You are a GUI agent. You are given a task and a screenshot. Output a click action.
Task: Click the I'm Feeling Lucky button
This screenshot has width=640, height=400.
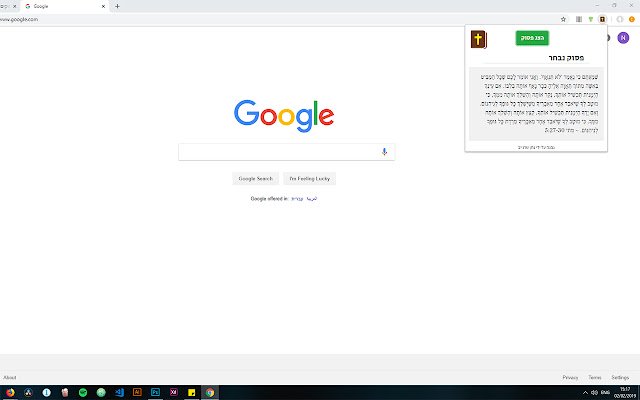point(309,179)
